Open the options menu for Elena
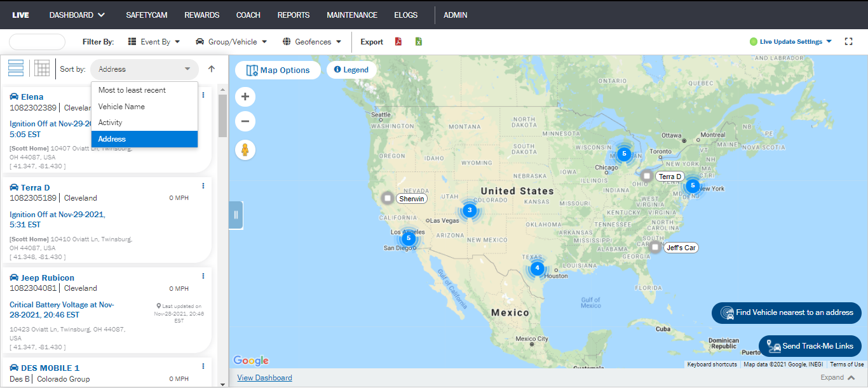 pos(203,95)
